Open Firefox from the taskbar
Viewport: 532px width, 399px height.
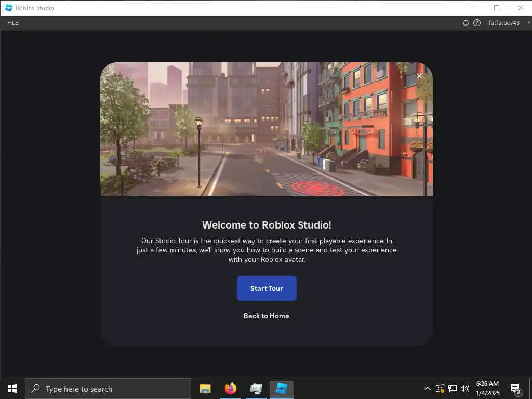pyautogui.click(x=230, y=389)
